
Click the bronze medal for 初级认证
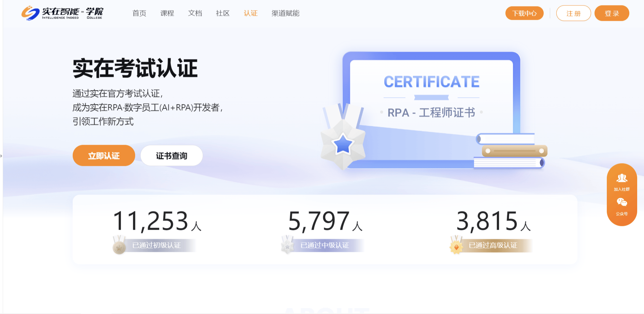119,245
